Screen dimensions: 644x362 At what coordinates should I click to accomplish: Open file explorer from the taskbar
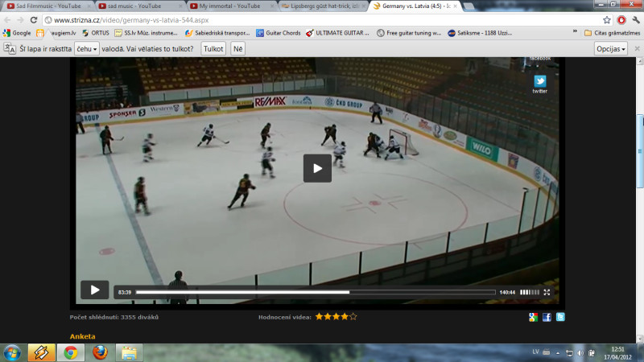(x=129, y=352)
